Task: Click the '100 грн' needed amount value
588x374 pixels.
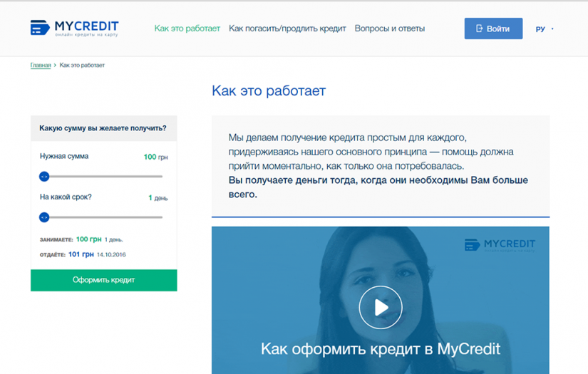Action: tap(155, 157)
